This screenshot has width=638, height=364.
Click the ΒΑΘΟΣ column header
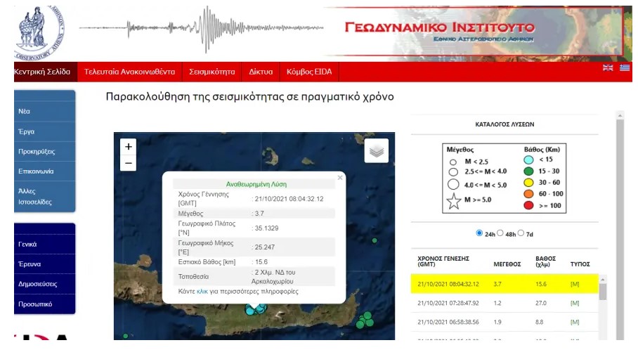coord(546,261)
